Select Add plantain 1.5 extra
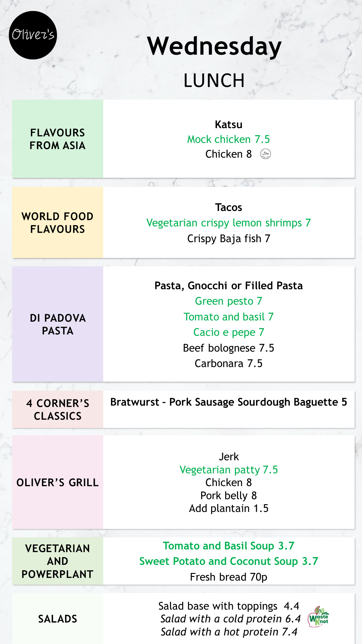This screenshot has height=644, width=362. point(229,508)
